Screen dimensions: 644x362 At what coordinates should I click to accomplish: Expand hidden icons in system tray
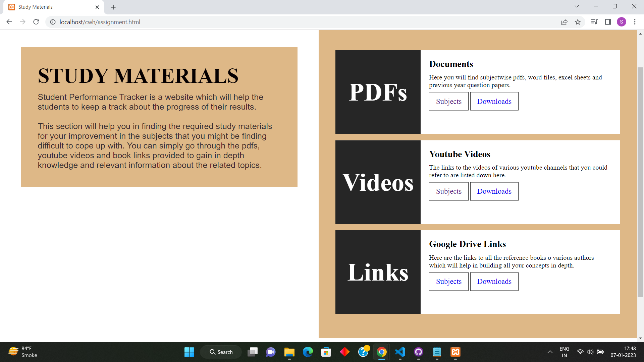point(550,352)
